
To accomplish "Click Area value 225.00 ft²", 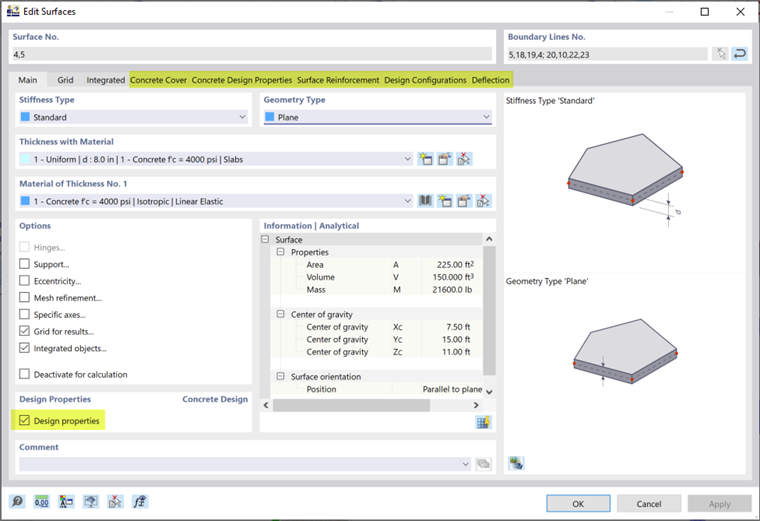I will 455,265.
